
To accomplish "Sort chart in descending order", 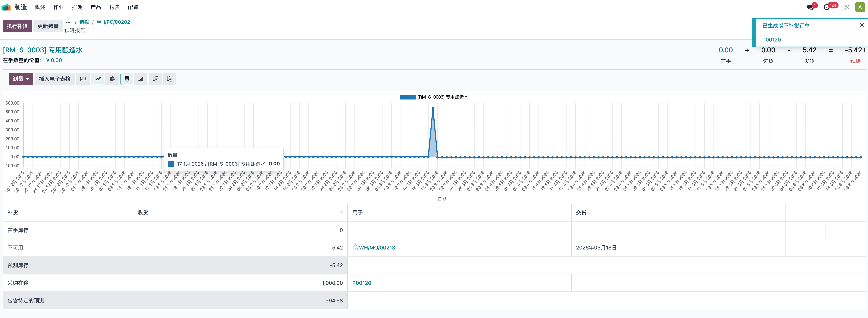I will coord(155,79).
